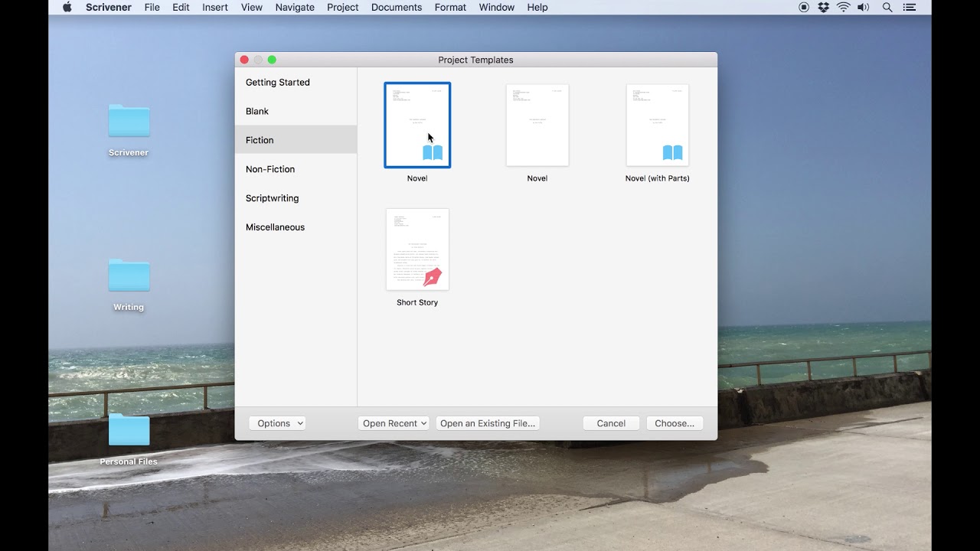Show Non-Fiction templates
The width and height of the screenshot is (980, 551).
(x=296, y=169)
